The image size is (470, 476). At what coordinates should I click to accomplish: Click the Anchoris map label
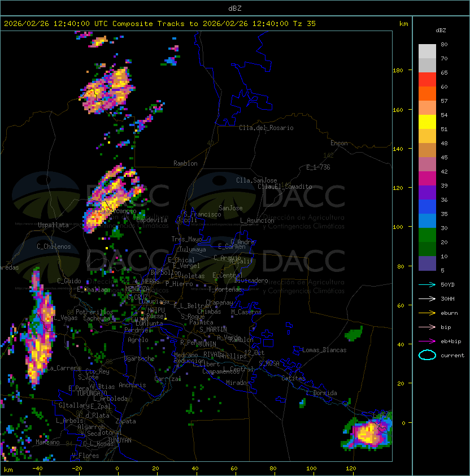[x=132, y=385]
